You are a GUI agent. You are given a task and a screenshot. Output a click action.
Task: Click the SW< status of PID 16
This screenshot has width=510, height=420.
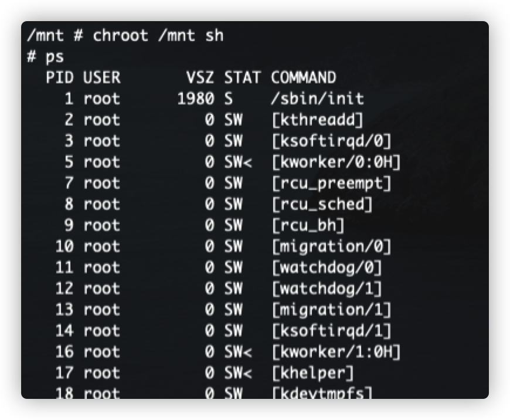tap(238, 352)
